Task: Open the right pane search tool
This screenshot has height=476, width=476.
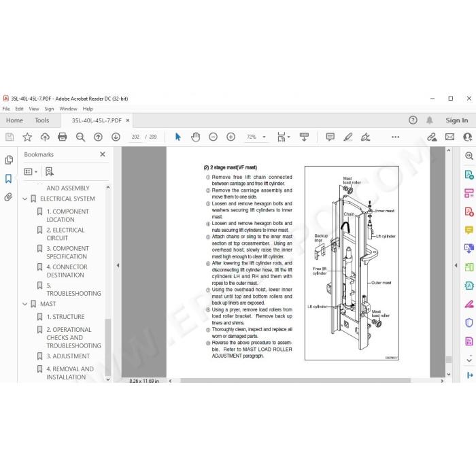Action: [469, 156]
